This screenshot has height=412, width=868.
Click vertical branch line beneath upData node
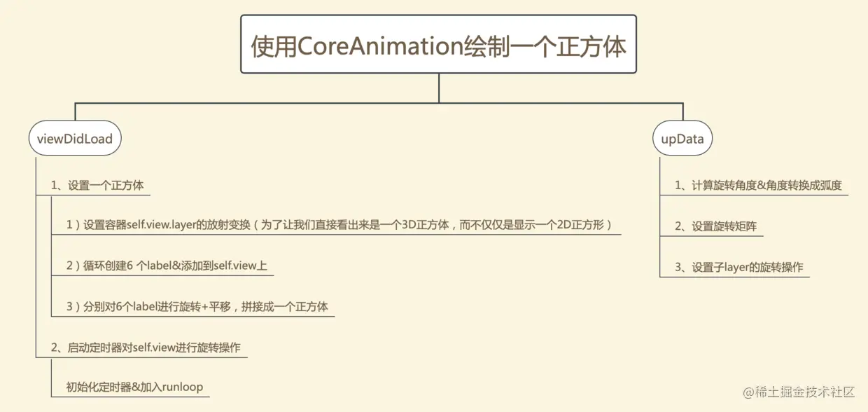coord(660,217)
